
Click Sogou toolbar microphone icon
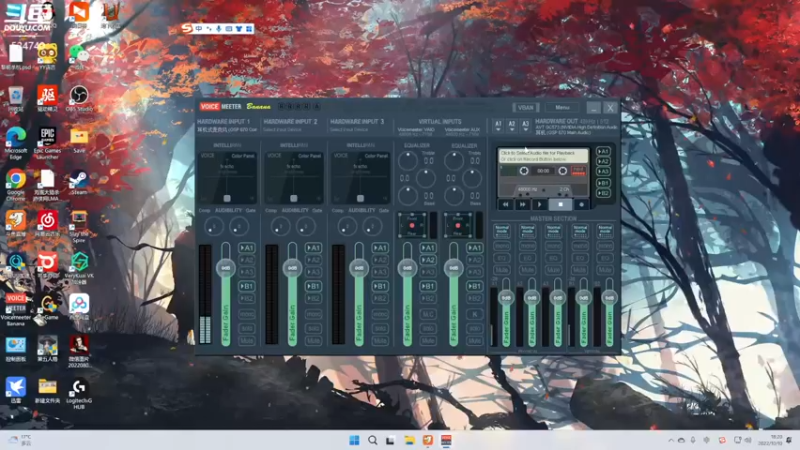[219, 29]
